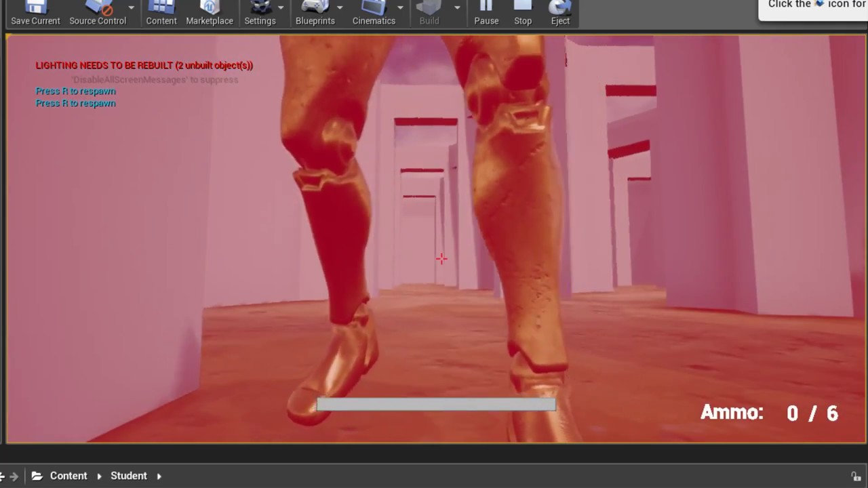Click the grey health bar in HUD
The width and height of the screenshot is (868, 488).
coord(436,405)
